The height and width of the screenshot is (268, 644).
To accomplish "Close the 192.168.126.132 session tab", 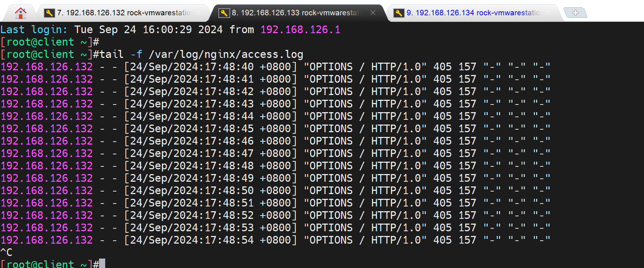I will pos(198,13).
